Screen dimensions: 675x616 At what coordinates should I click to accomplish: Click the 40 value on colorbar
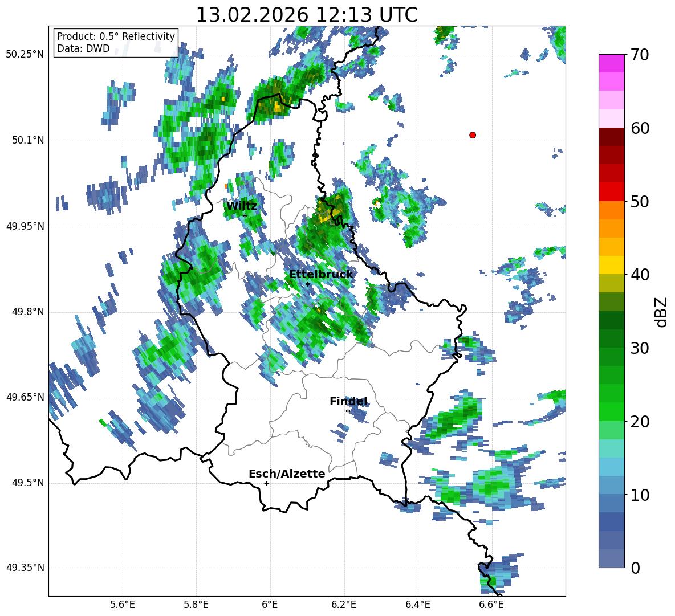[639, 275]
